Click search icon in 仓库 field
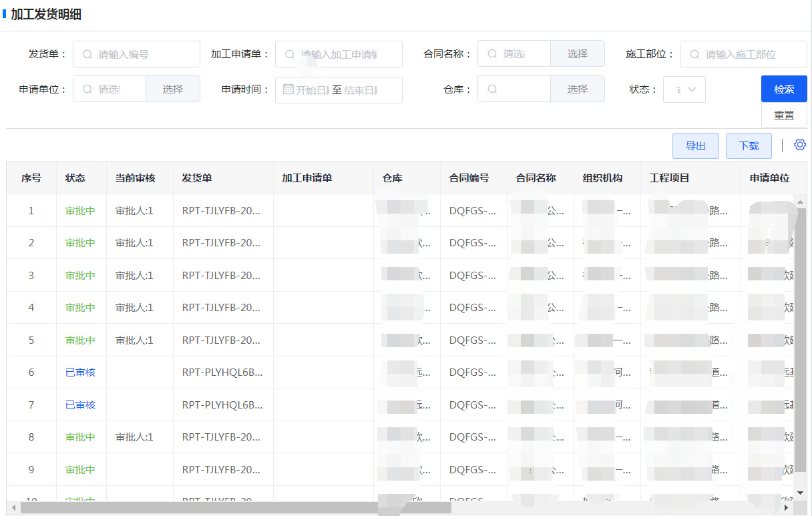812x516 pixels. pos(491,89)
